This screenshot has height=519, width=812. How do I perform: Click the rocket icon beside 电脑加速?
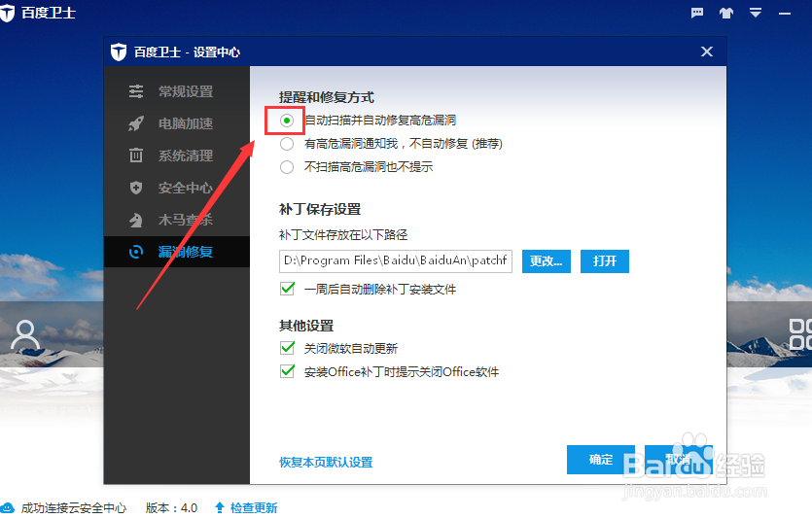(x=136, y=123)
